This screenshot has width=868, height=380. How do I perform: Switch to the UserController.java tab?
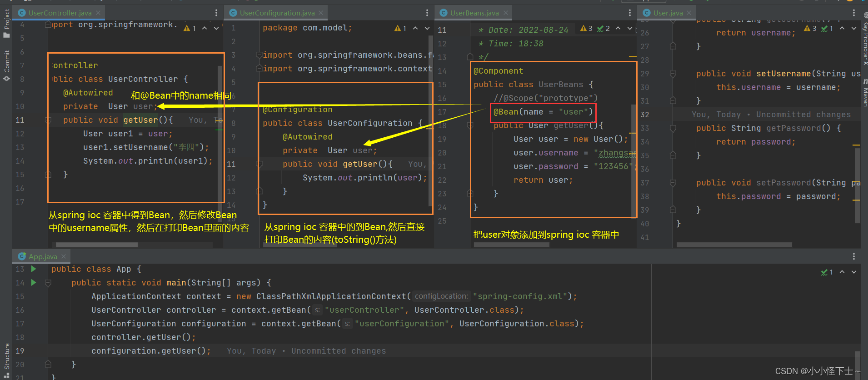coord(60,13)
